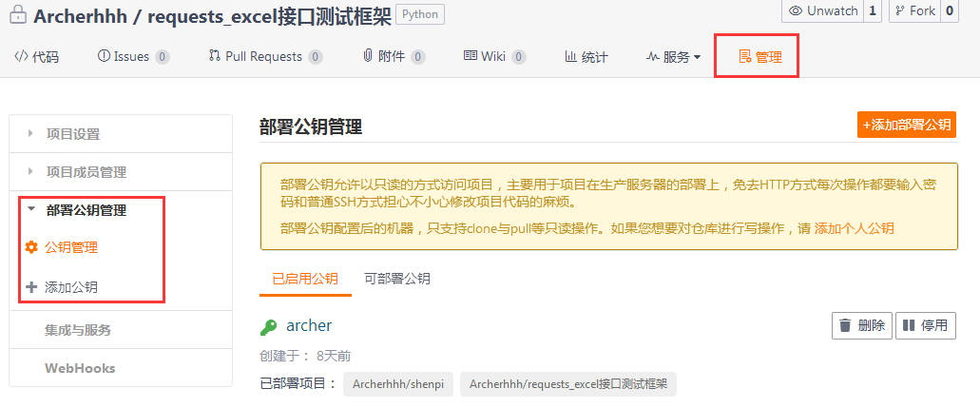The width and height of the screenshot is (980, 408).
Task: Go to the Pull Requests tab
Action: point(265,57)
